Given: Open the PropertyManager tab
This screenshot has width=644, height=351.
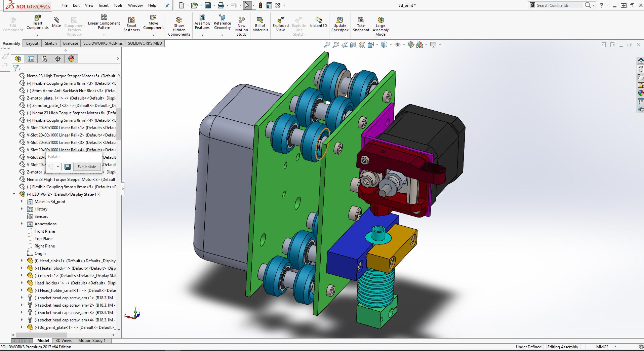Looking at the screenshot, I should click(31, 59).
